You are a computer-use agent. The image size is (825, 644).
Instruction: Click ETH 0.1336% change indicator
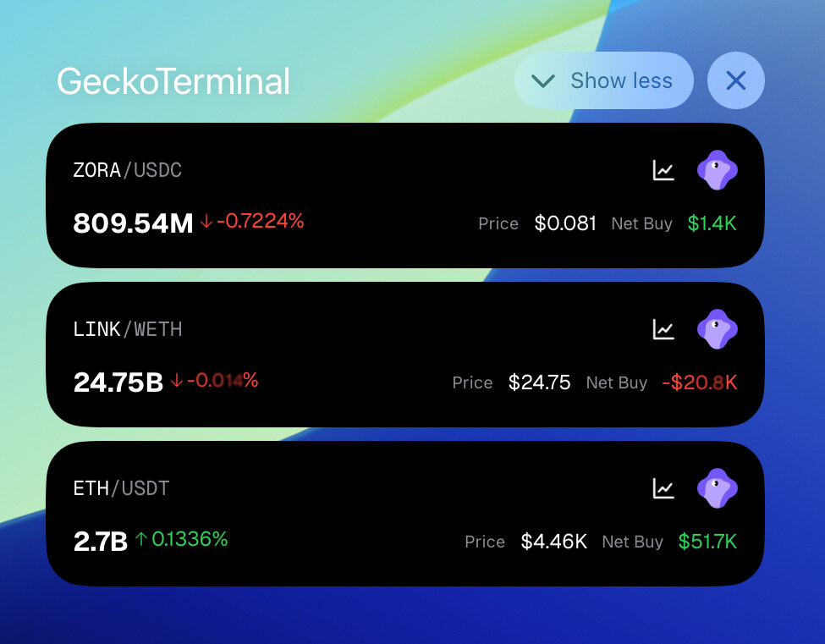click(x=182, y=539)
